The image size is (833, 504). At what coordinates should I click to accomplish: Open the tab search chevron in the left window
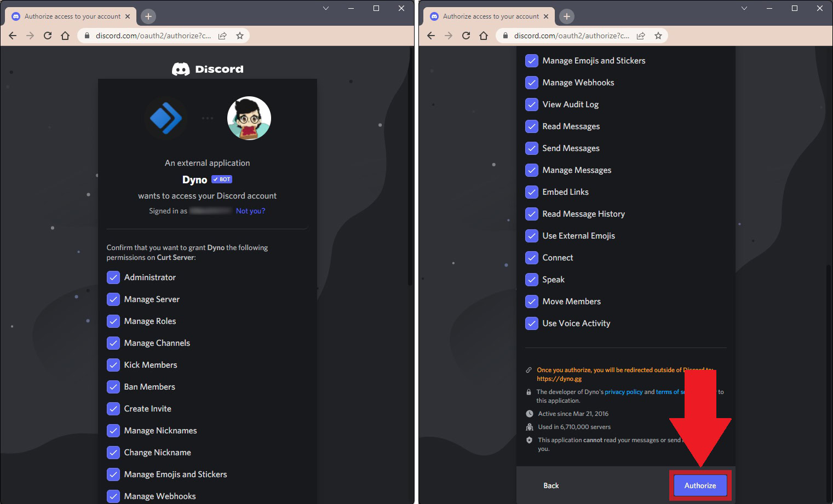click(x=326, y=8)
